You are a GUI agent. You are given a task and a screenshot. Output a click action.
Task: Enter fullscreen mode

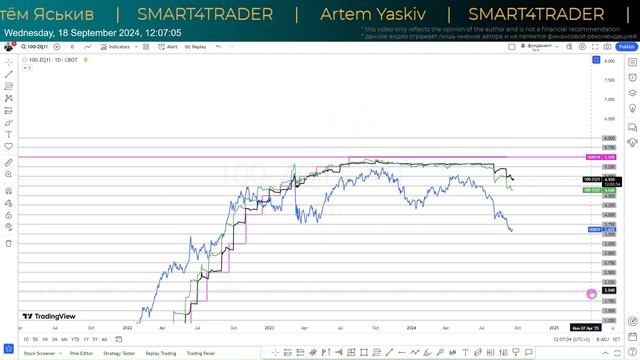click(595, 47)
